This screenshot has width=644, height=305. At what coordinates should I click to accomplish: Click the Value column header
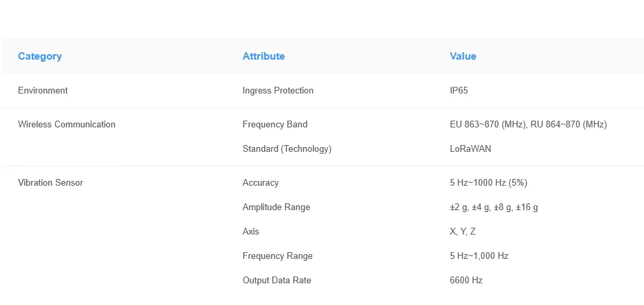pyautogui.click(x=463, y=56)
